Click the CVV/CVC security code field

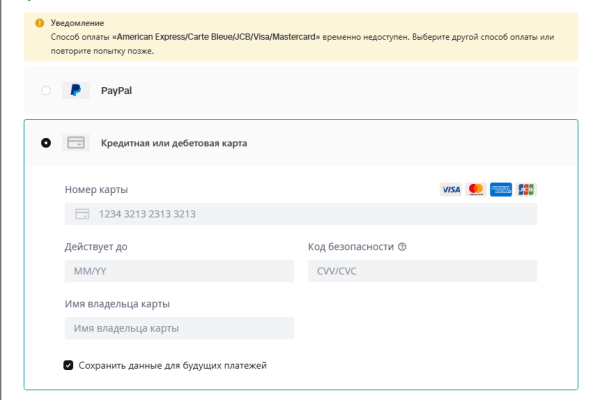click(x=422, y=271)
